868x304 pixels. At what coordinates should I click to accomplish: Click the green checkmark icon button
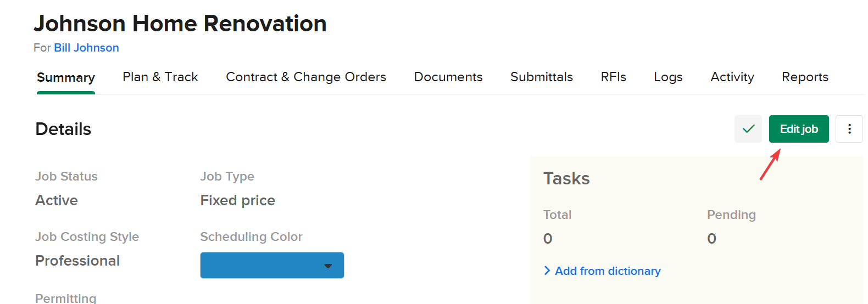pos(748,129)
